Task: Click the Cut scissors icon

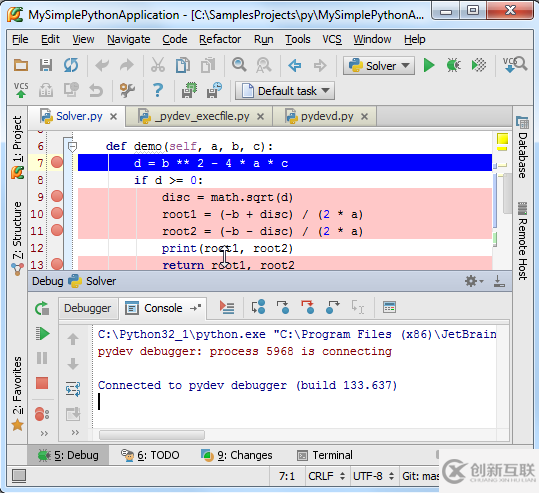Action: pos(158,65)
